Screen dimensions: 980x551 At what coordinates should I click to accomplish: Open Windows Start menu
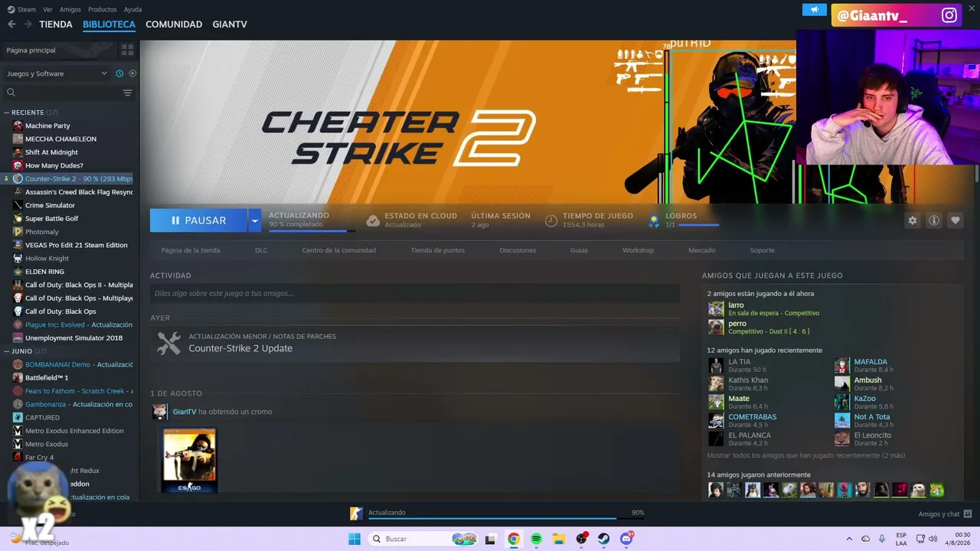tap(354, 539)
